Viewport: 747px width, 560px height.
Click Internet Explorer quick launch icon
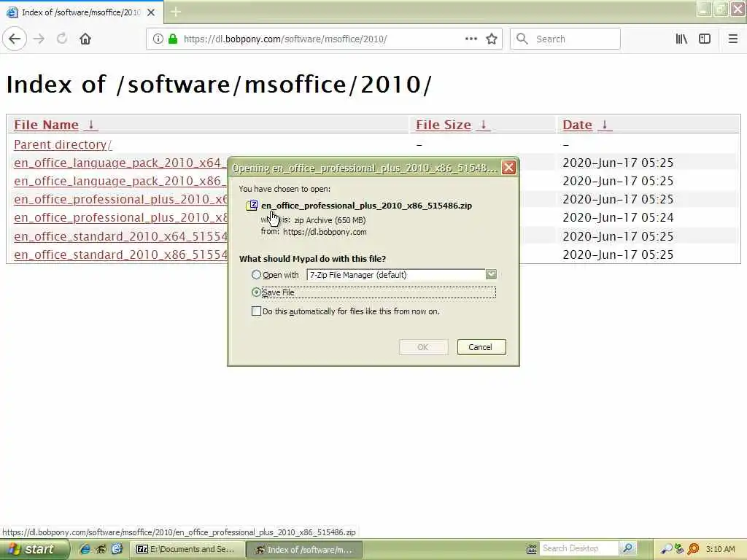coord(85,549)
